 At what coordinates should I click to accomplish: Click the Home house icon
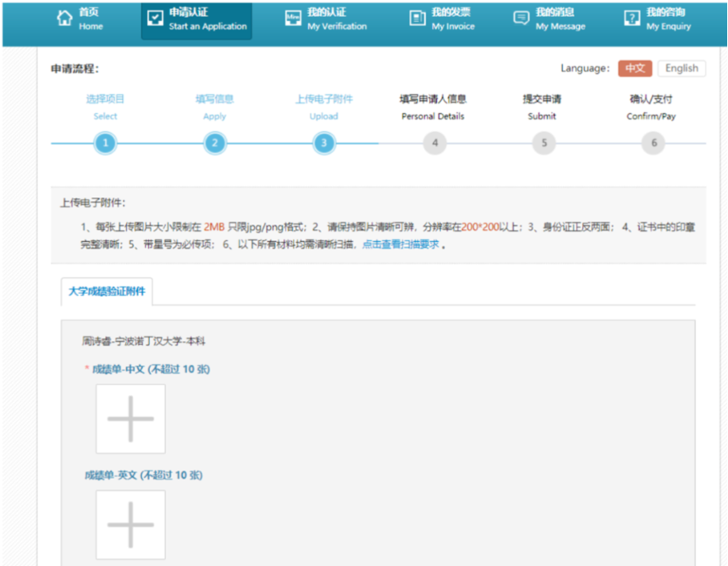(64, 19)
